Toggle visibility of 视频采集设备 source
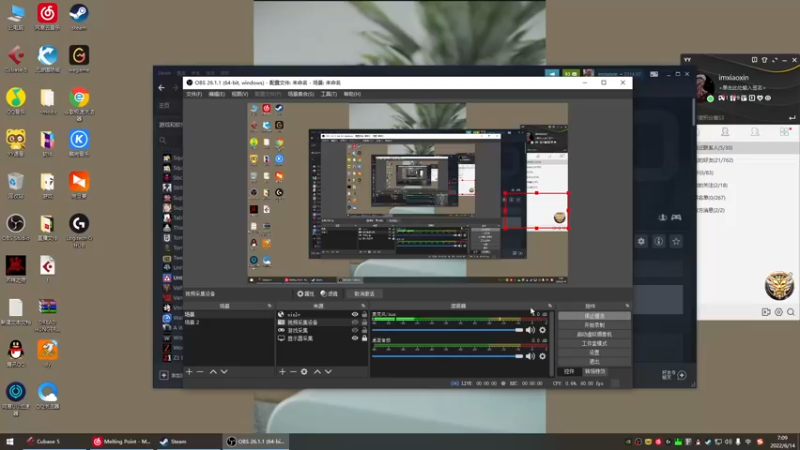Image resolution: width=800 pixels, height=450 pixels. click(x=355, y=322)
